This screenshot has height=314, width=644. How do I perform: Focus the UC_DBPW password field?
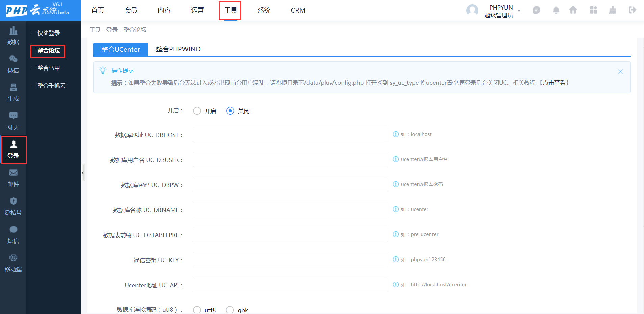[x=290, y=185]
